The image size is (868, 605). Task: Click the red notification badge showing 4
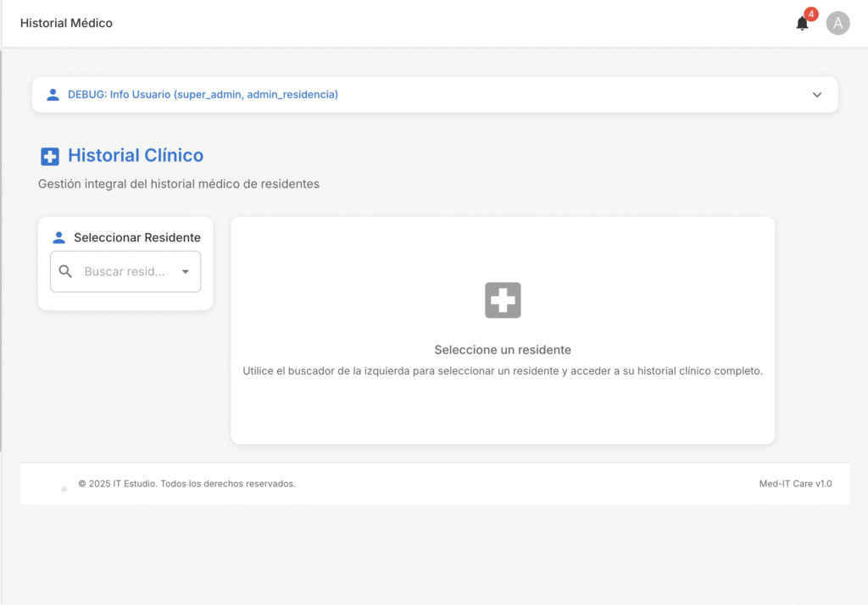click(811, 14)
